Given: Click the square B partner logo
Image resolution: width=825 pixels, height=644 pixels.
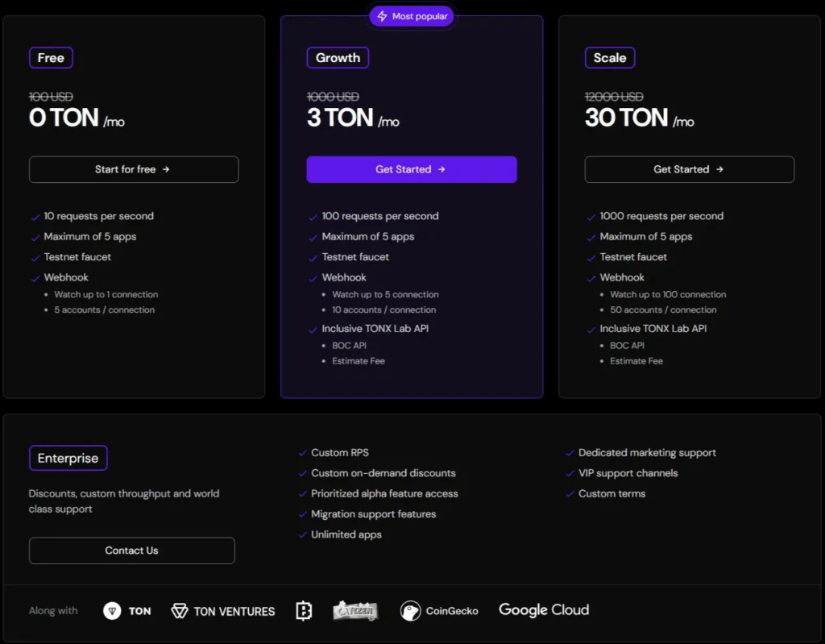Looking at the screenshot, I should tap(304, 611).
